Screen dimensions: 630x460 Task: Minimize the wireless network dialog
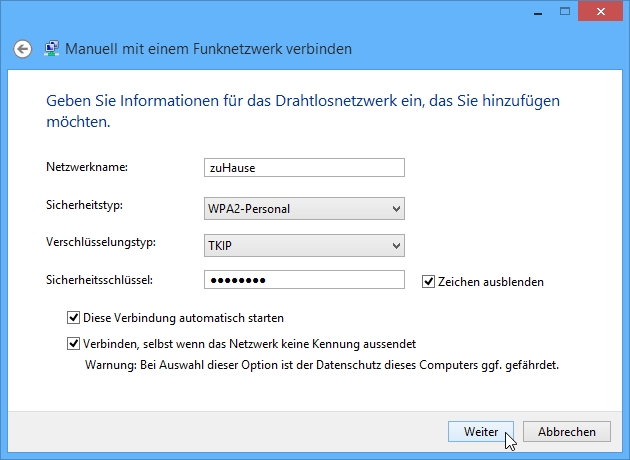click(532, 10)
